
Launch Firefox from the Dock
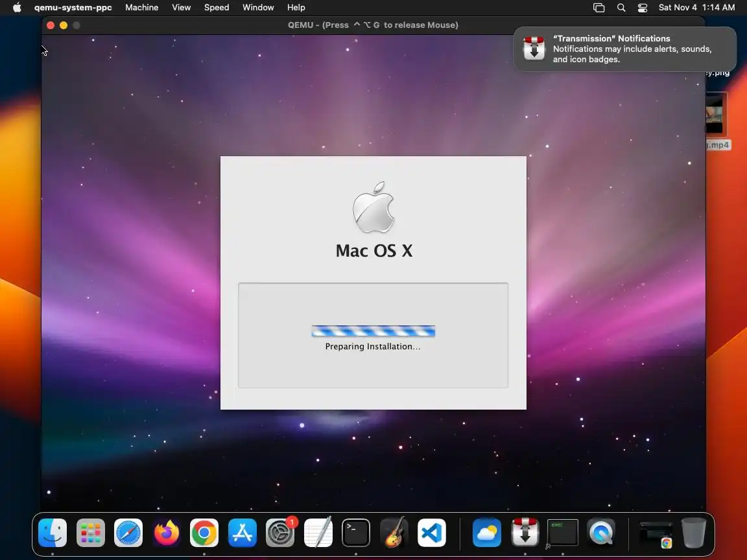[x=166, y=532]
